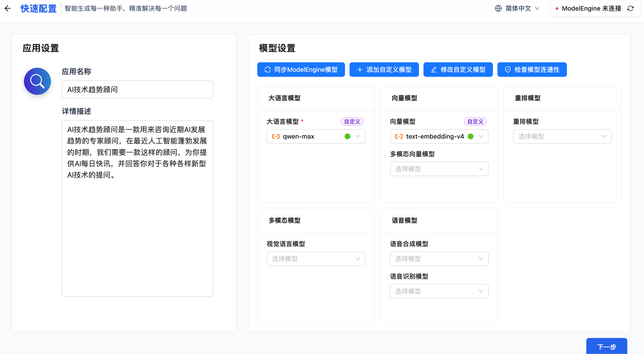This screenshot has height=354, width=644.
Task: Click the back arrow icon
Action: [x=8, y=9]
